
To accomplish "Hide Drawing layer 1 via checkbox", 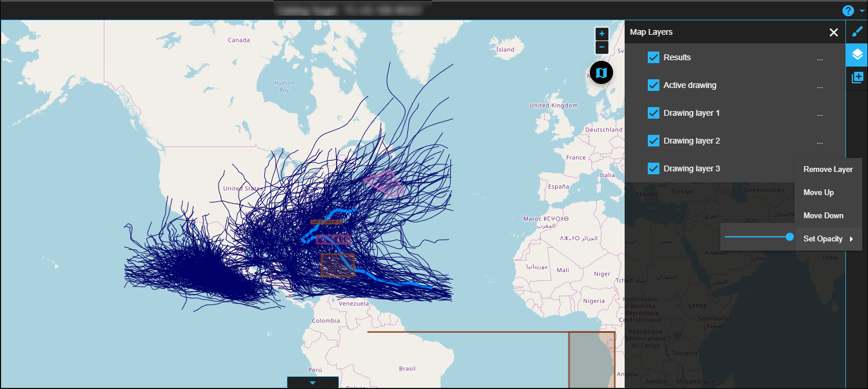I will click(654, 113).
